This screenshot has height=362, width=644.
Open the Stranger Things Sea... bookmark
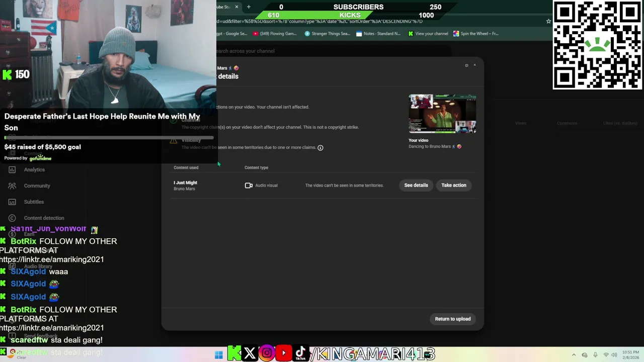pos(327,34)
